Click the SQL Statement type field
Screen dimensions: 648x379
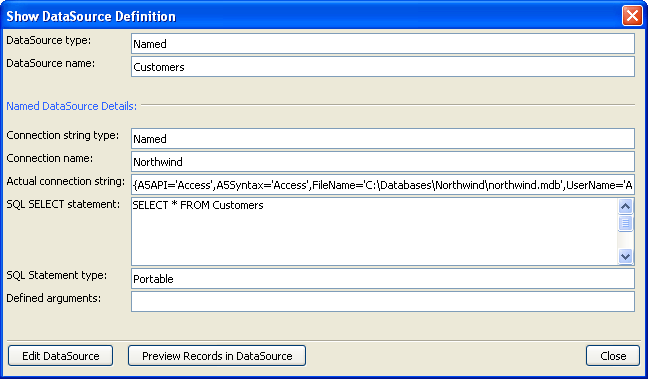click(383, 279)
